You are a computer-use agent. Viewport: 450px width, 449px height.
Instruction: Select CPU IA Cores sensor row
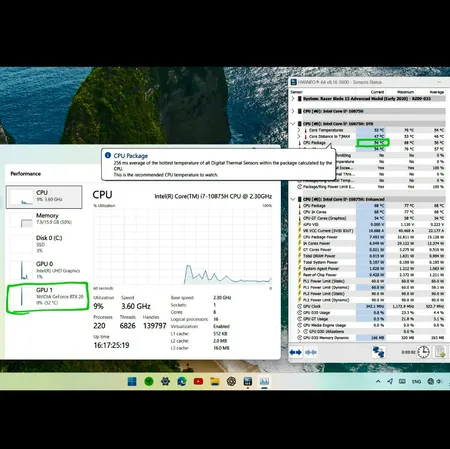(x=371, y=212)
